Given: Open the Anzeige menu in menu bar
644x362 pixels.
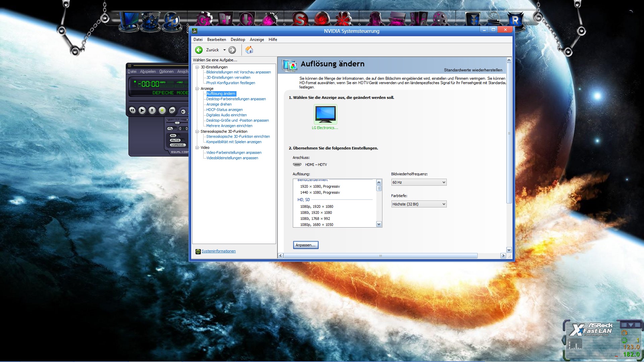Looking at the screenshot, I should (x=257, y=40).
